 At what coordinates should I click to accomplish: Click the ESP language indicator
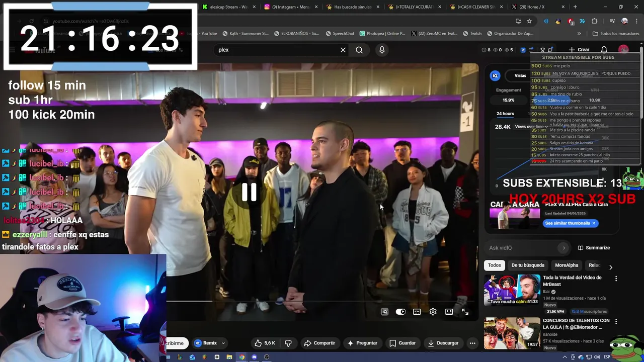tap(607, 357)
